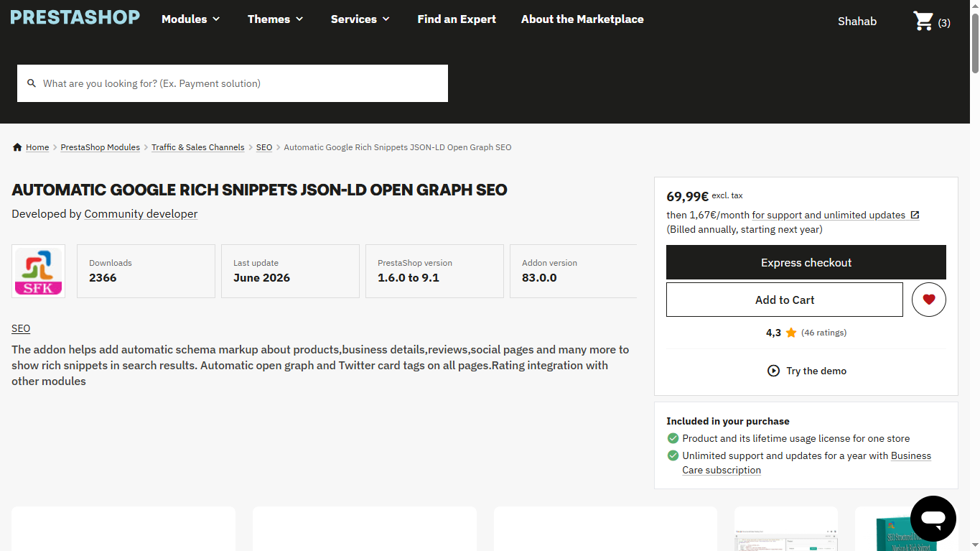Click Express checkout button
The image size is (980, 551).
pyautogui.click(x=806, y=262)
